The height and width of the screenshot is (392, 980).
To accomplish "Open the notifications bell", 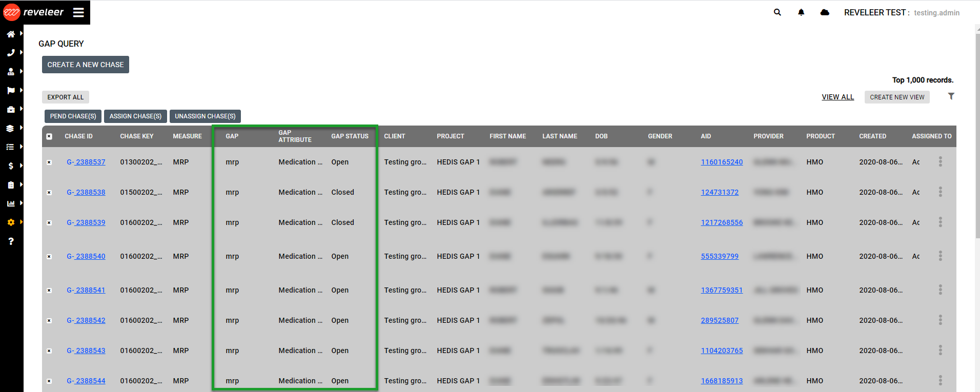I will (x=801, y=12).
